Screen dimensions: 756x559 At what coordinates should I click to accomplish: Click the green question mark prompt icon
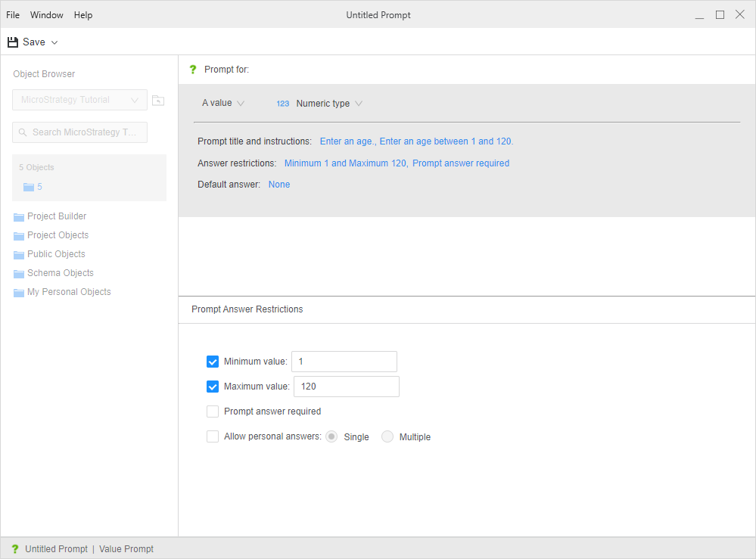(192, 70)
